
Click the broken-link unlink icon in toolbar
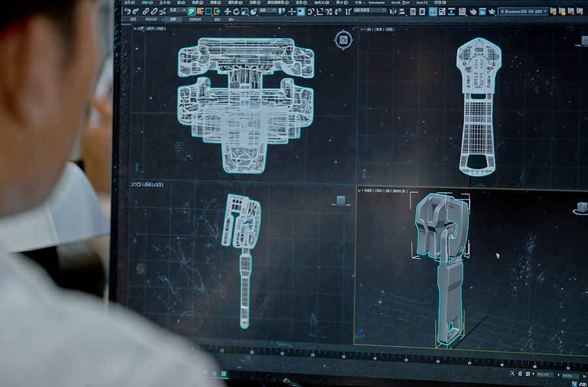click(x=163, y=12)
